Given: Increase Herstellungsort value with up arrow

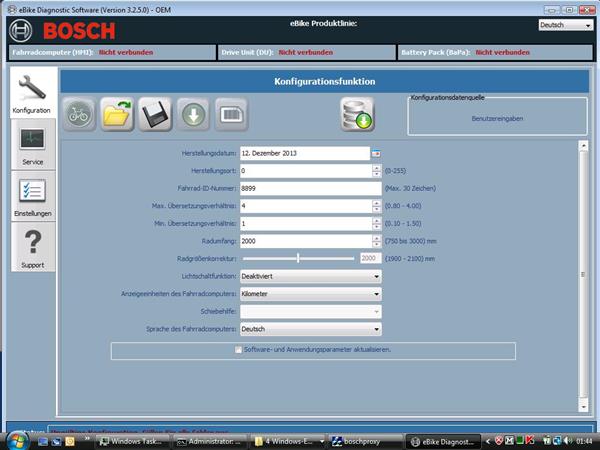Looking at the screenshot, I should [x=377, y=168].
